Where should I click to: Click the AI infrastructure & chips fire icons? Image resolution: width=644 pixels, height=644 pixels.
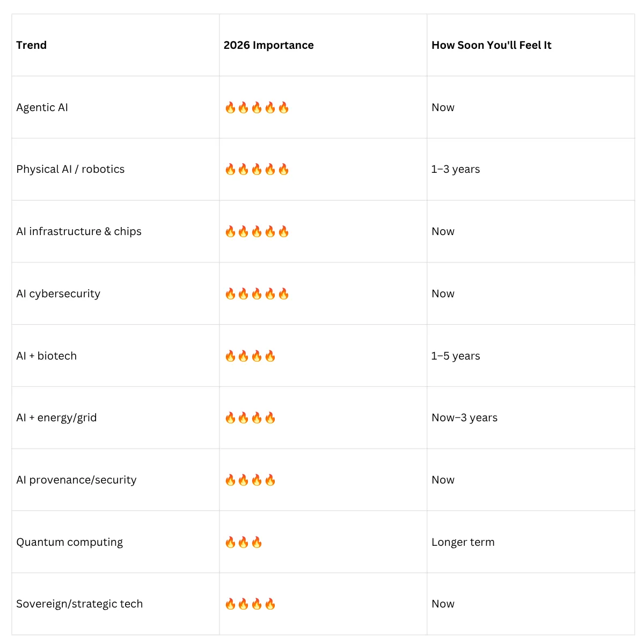point(257,231)
